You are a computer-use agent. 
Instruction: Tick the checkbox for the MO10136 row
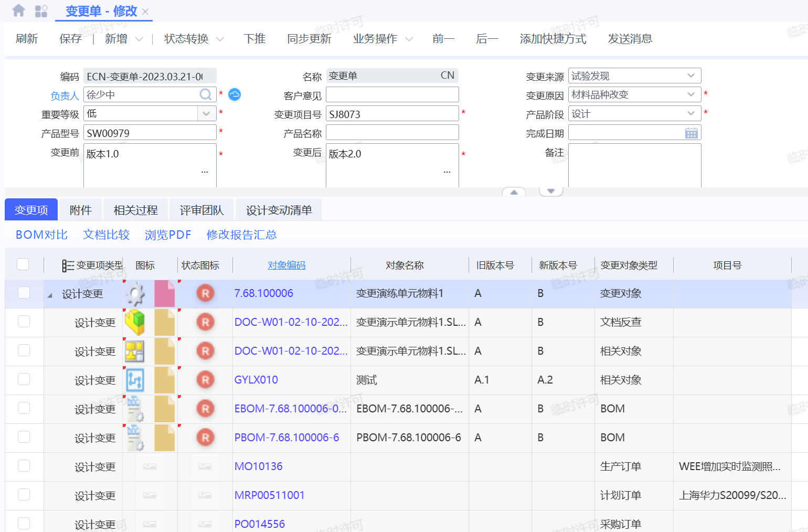[24, 466]
